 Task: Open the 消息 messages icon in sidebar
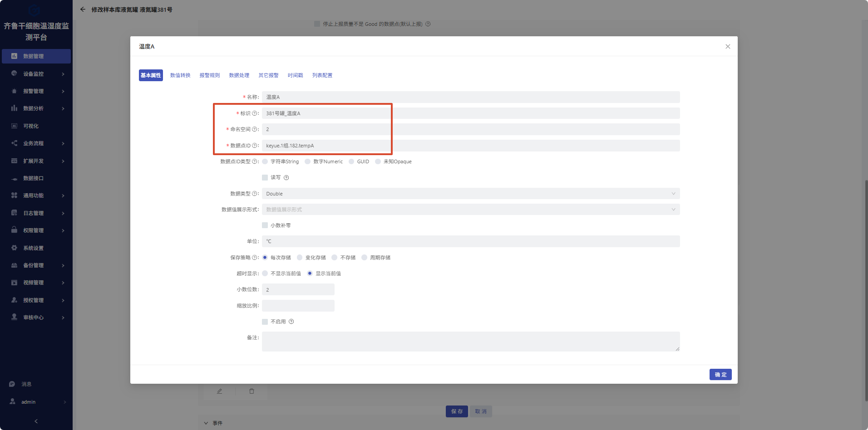tap(12, 384)
